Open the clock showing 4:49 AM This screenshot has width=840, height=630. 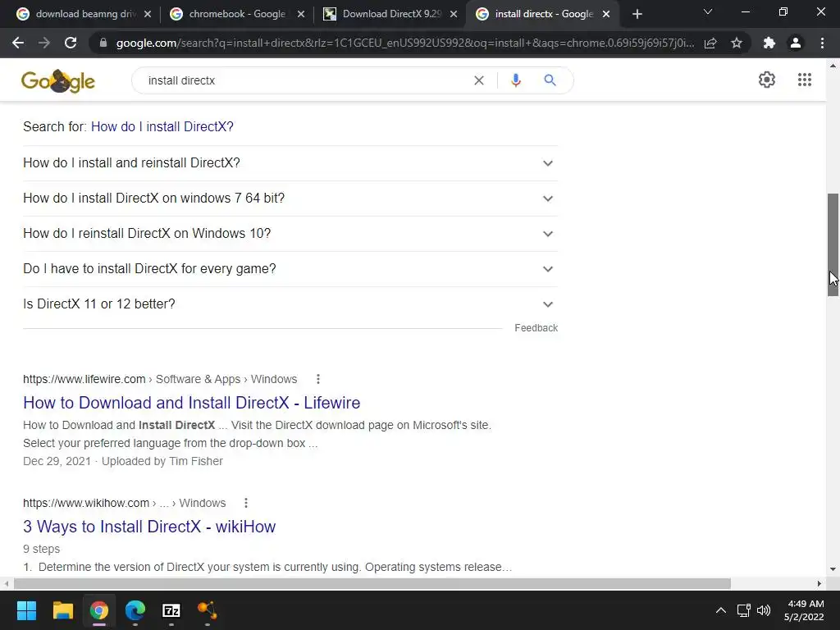(x=806, y=610)
